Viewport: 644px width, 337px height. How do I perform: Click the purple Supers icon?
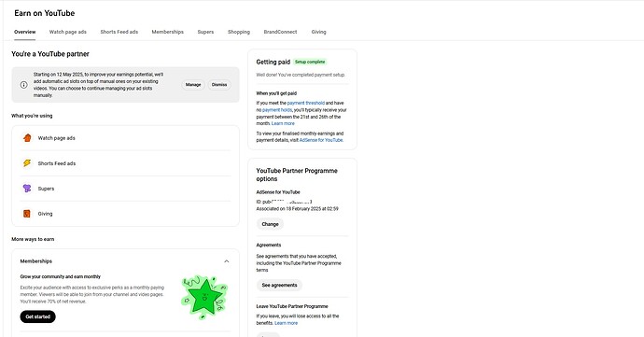tap(27, 189)
